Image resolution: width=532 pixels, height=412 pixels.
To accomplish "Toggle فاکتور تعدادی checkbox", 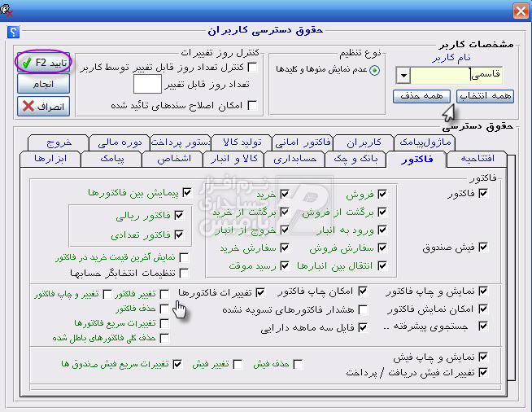I will pyautogui.click(x=178, y=234).
